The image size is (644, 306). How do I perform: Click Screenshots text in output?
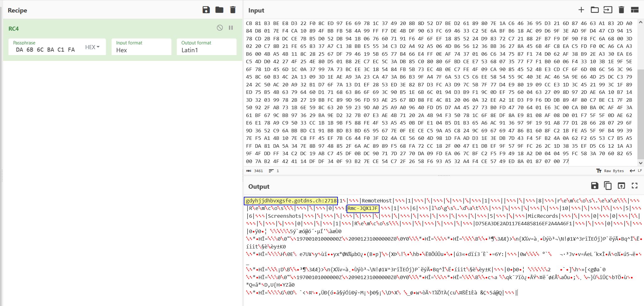pos(284,216)
